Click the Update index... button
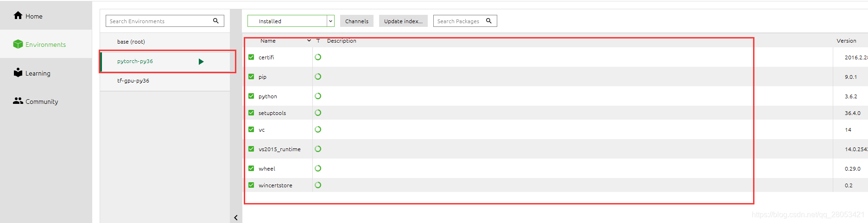868x223 pixels. [403, 21]
